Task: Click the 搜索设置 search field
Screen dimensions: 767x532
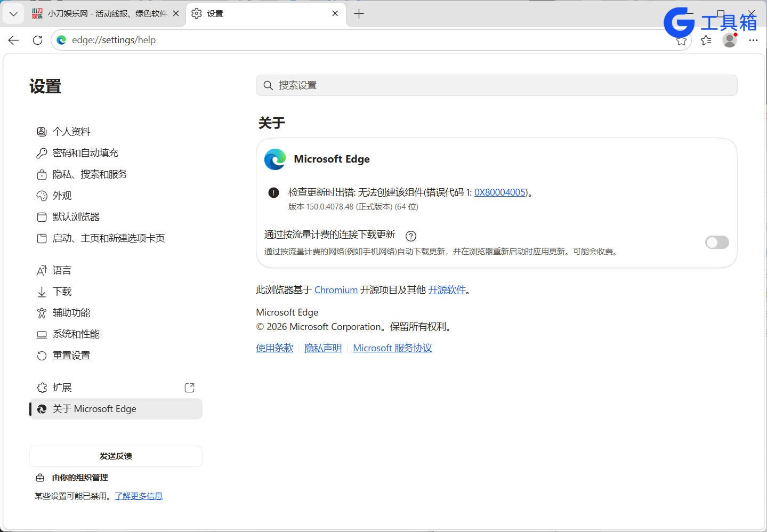Action: pyautogui.click(x=496, y=85)
